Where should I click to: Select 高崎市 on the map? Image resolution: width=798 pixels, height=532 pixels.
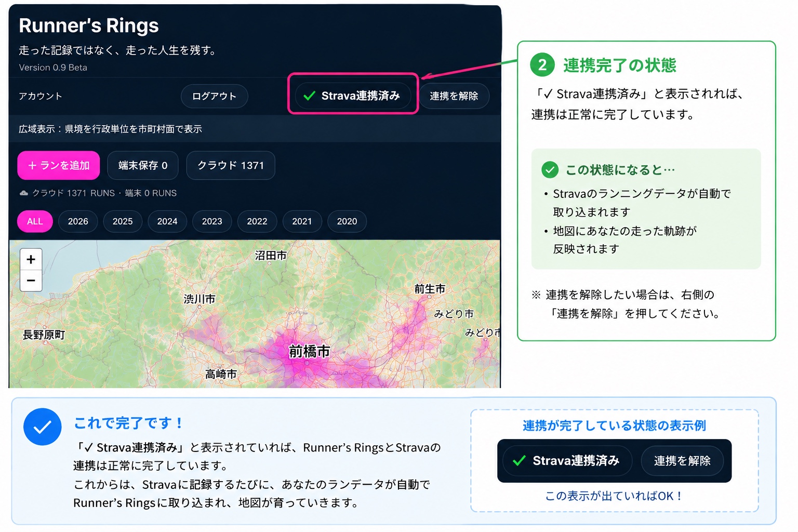click(x=221, y=374)
